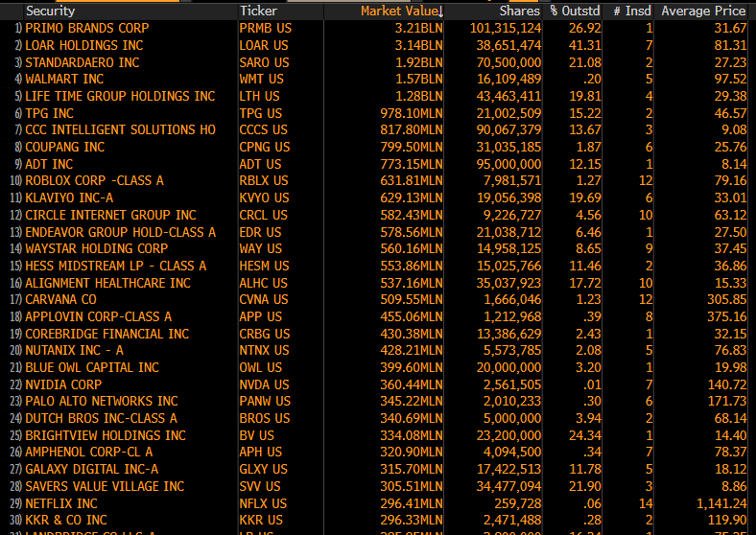
Task: Click market value 3.21BLN for Primo Brands
Action: tap(418, 28)
